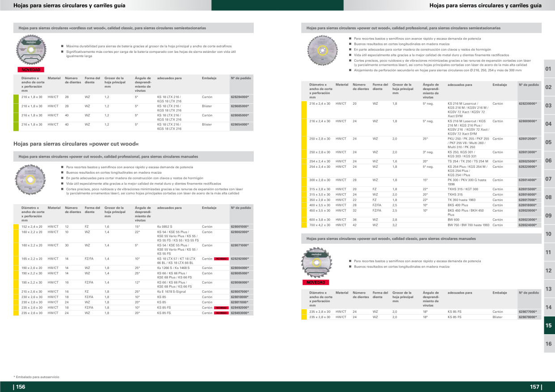Click the 'Ks 0852 S' compatibility cell
This screenshot has width=555, height=392.
point(165,227)
